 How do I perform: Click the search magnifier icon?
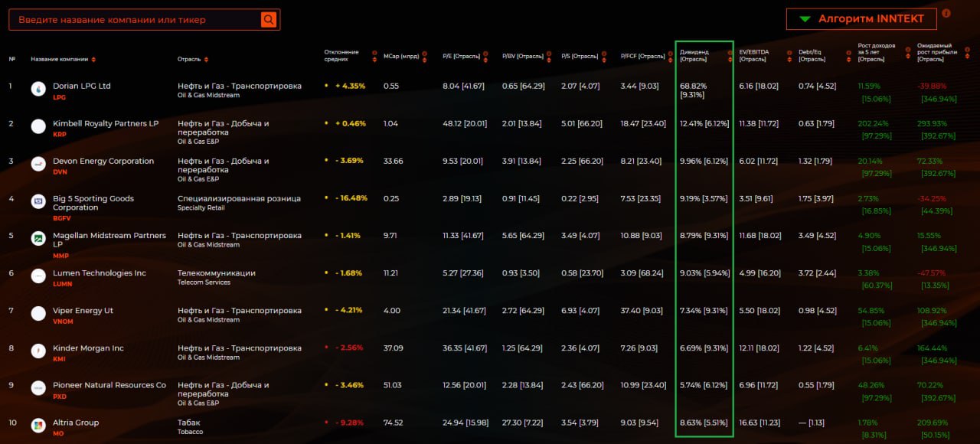(268, 20)
